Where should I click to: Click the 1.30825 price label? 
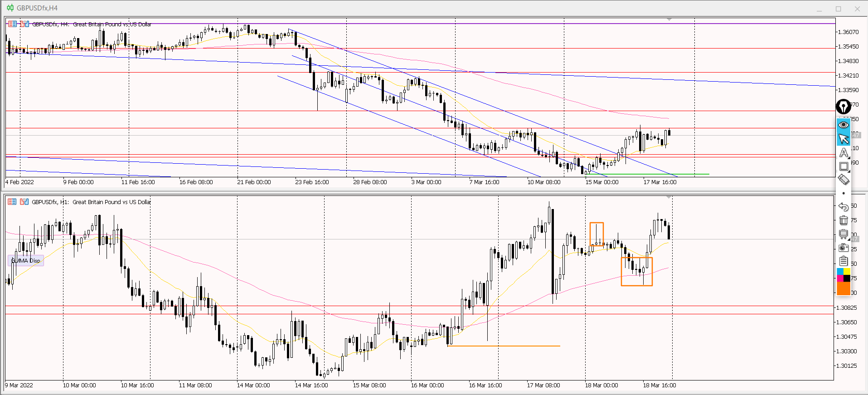click(x=847, y=307)
